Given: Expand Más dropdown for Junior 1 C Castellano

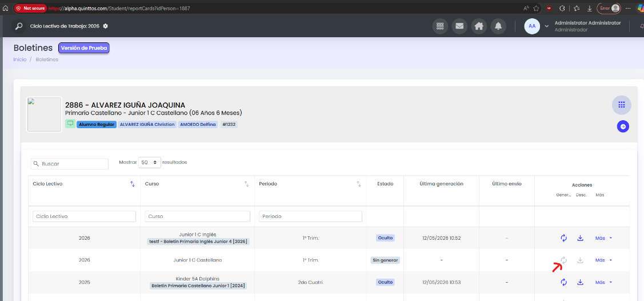Looking at the screenshot, I should click(603, 260).
